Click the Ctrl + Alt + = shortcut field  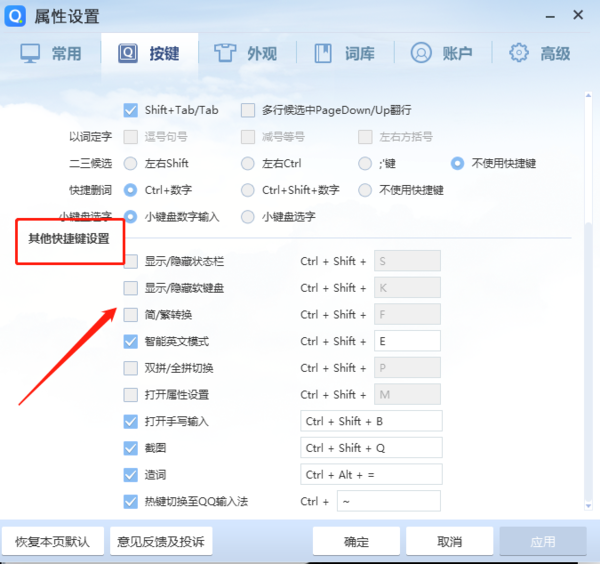[x=371, y=474]
